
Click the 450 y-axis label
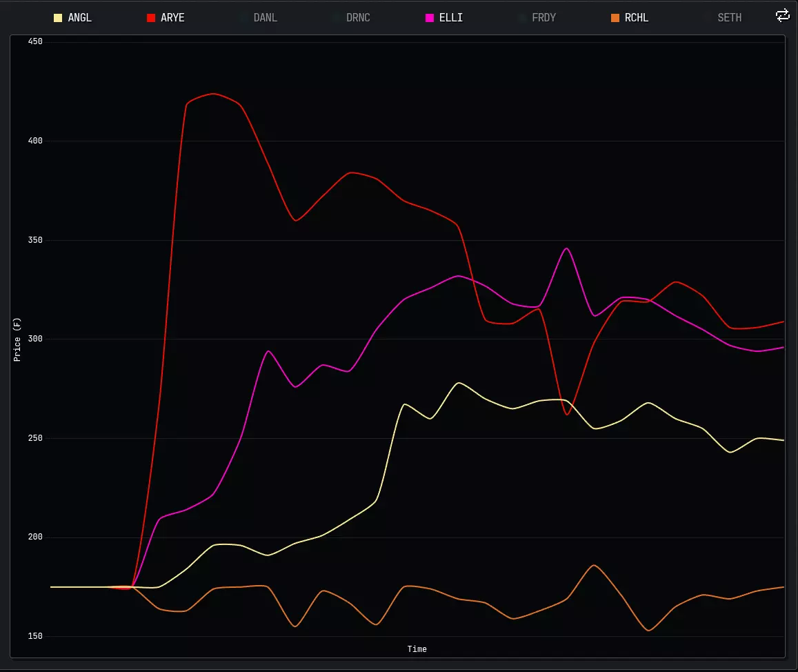(x=35, y=41)
